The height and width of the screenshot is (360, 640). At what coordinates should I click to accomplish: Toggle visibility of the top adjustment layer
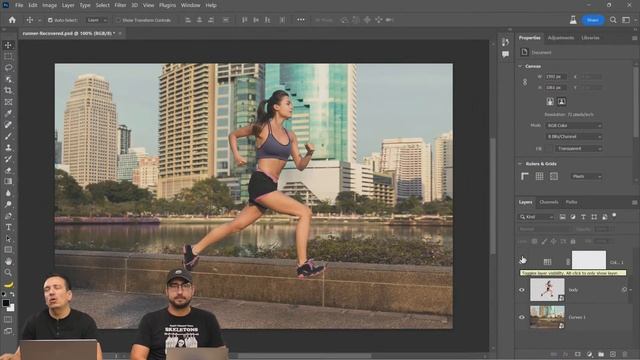(522, 261)
